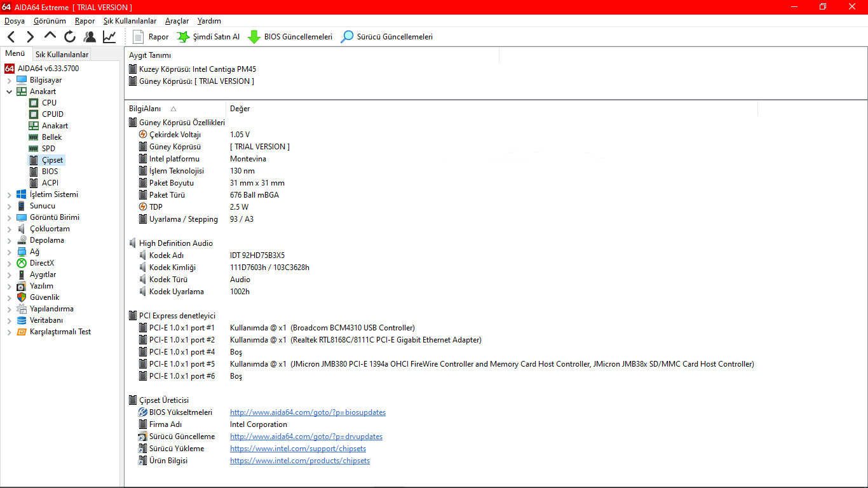
Task: Click the Çokluortam speaker icon
Action: point(22,229)
